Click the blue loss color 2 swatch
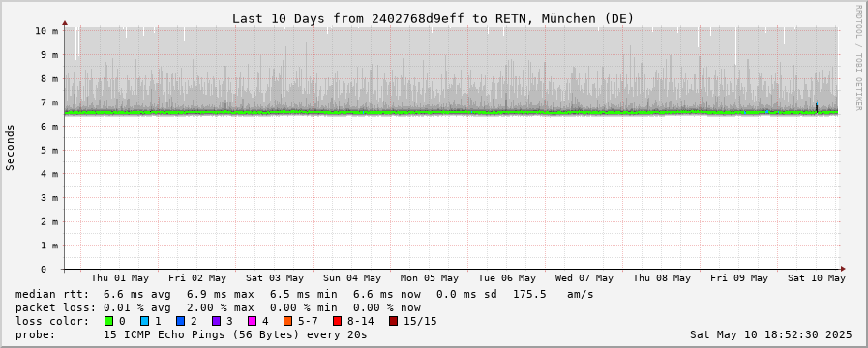868x348 pixels. tap(180, 321)
